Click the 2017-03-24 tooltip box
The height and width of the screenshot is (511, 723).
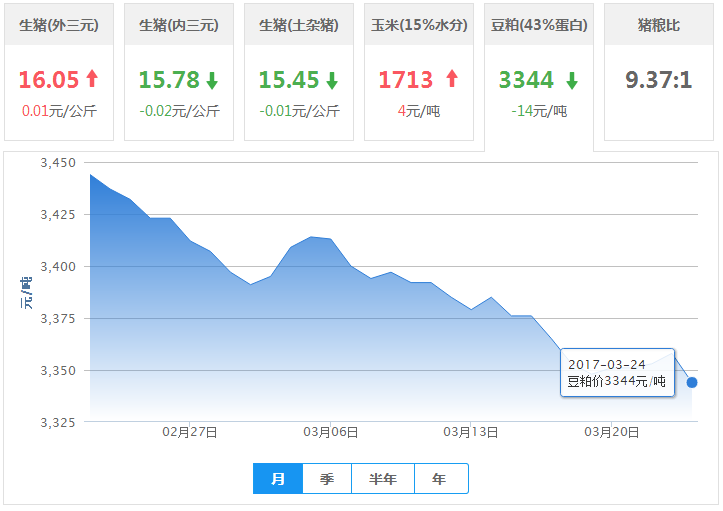pyautogui.click(x=617, y=373)
